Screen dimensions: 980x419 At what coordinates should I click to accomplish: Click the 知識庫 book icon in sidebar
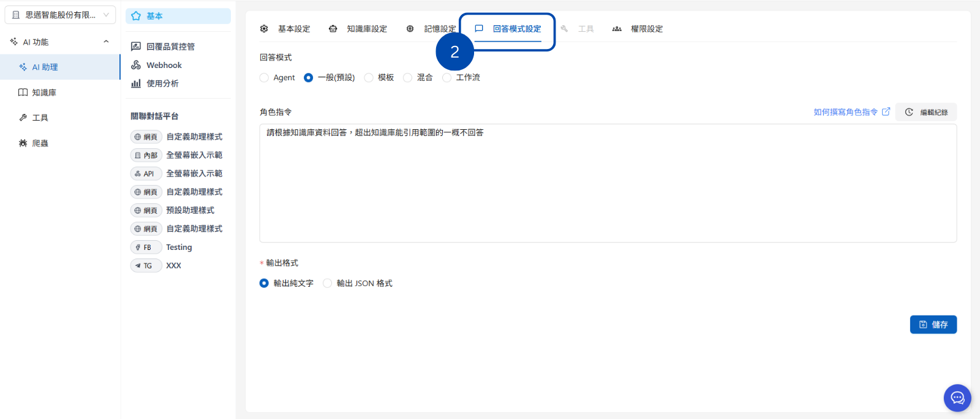pos(23,92)
